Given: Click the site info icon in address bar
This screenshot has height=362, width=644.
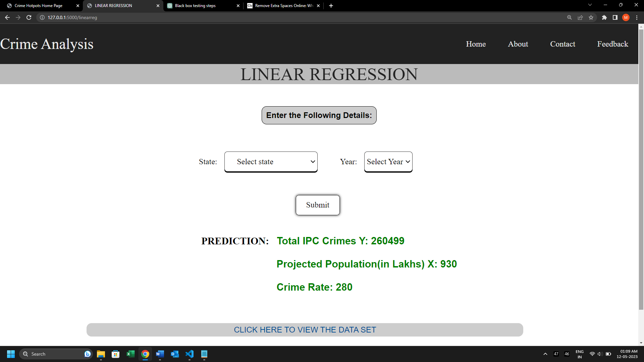Looking at the screenshot, I should point(42,17).
